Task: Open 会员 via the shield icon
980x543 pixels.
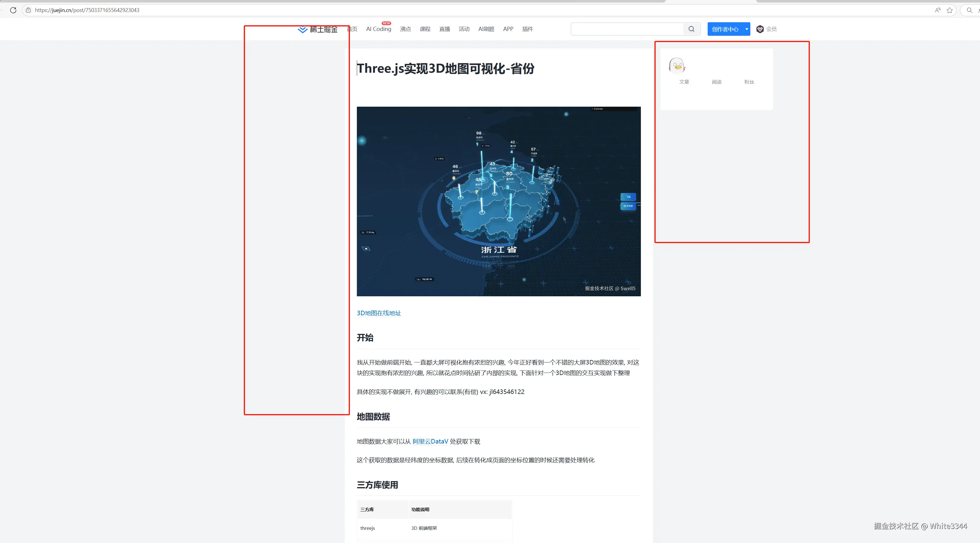Action: click(759, 29)
